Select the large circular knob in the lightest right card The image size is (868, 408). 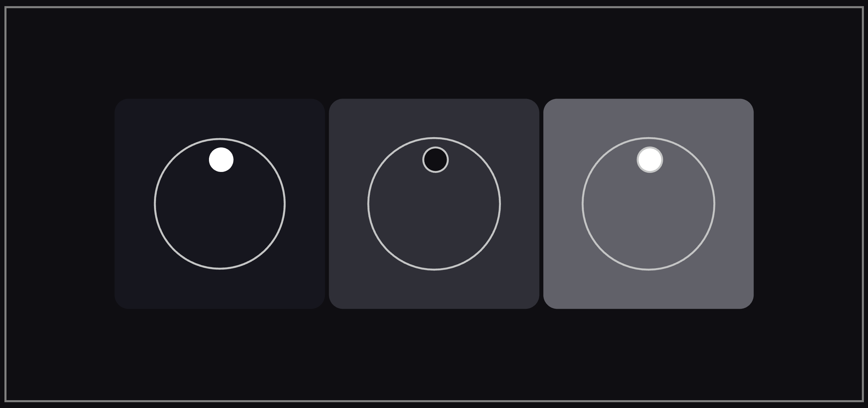pos(648,204)
